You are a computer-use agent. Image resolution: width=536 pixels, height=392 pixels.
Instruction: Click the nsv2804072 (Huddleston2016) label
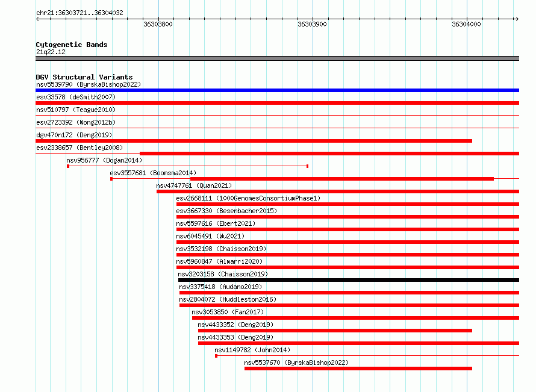coord(228,299)
